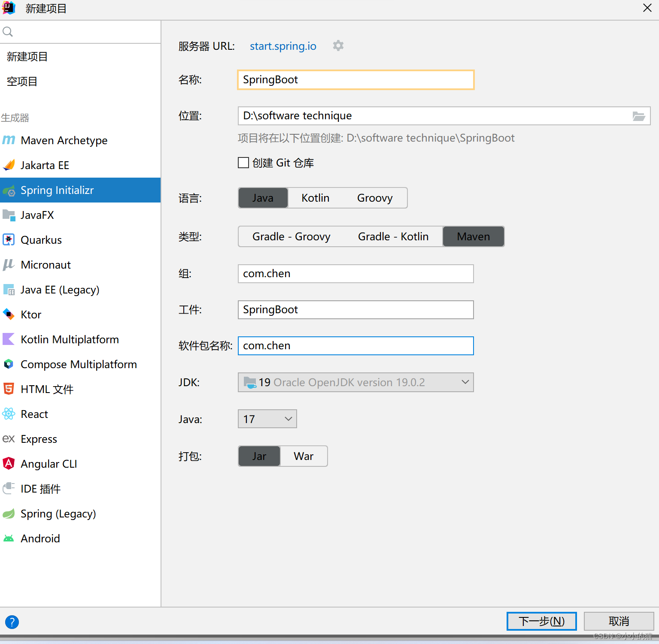Select the JavaFX generator
Image resolution: width=659 pixels, height=644 pixels.
click(37, 215)
